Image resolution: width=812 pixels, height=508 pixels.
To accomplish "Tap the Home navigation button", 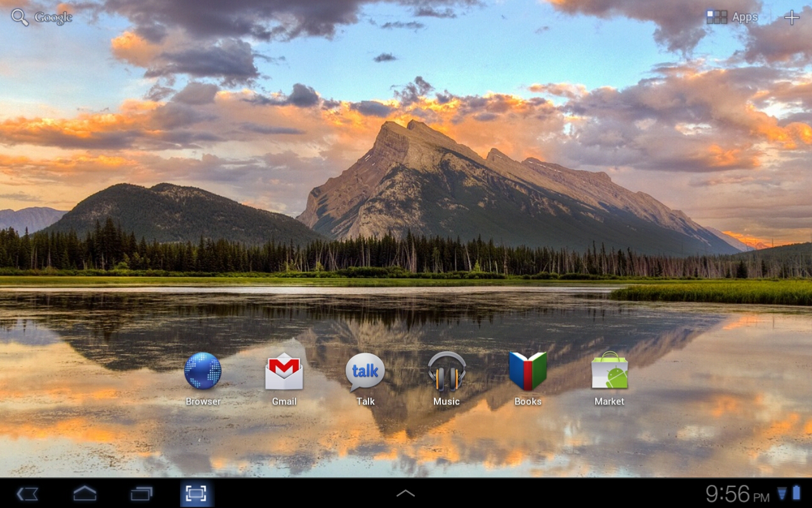I will (x=85, y=493).
